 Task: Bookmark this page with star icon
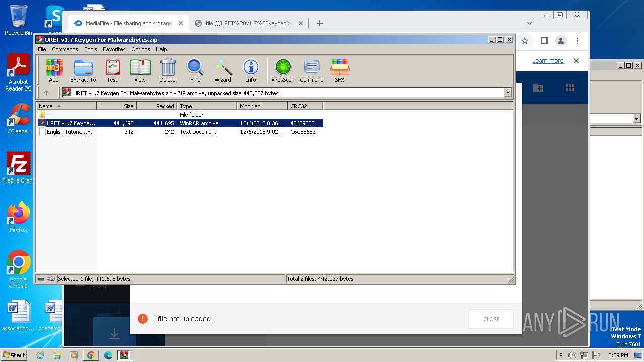tap(525, 41)
